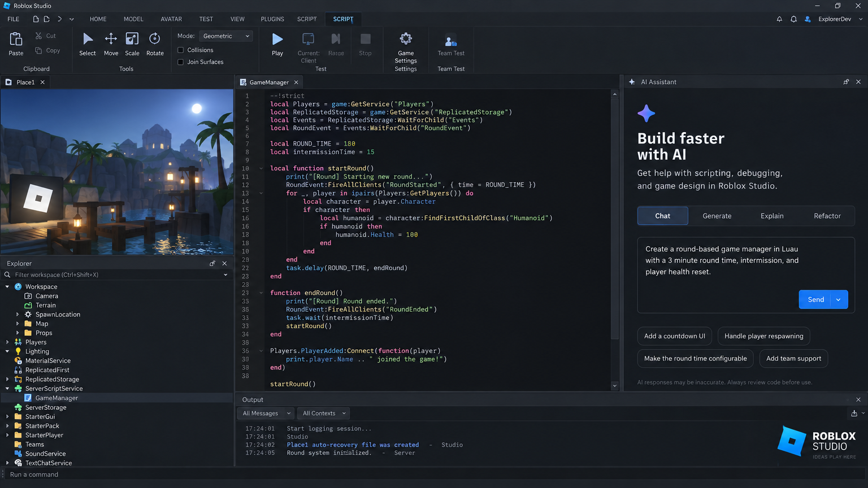
Task: Expand the SpawnLocation node
Action: coord(18,315)
